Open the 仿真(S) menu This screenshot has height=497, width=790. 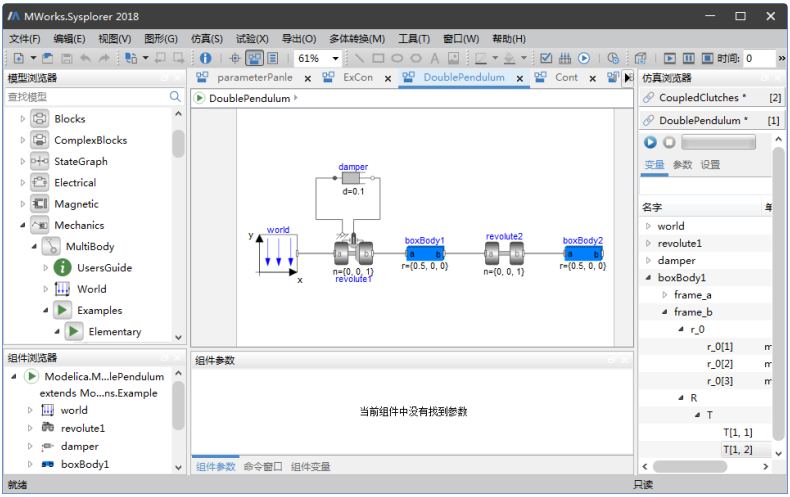click(206, 39)
